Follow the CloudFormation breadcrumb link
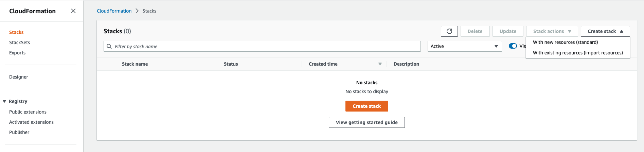This screenshot has width=644, height=152. pos(114,11)
